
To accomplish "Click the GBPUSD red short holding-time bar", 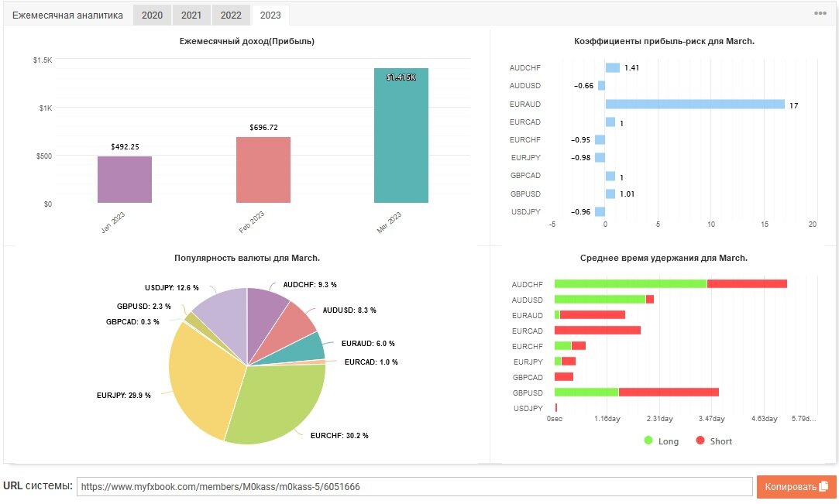I will click(669, 393).
